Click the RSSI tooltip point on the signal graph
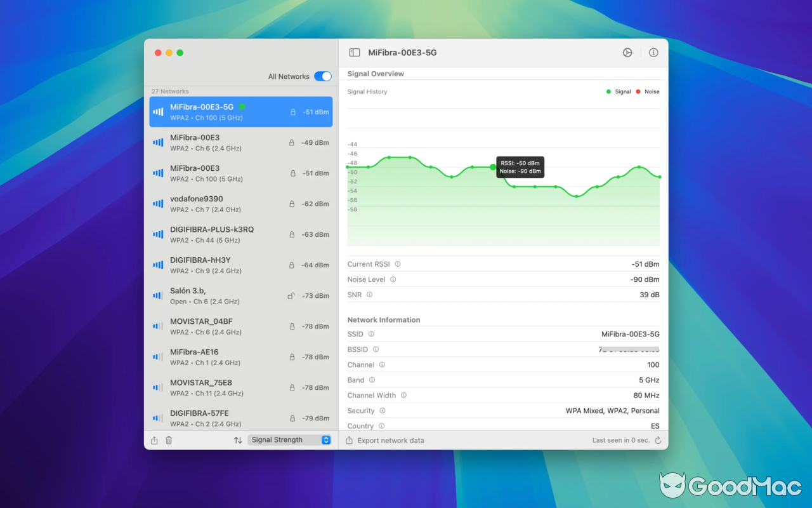The image size is (812, 508). click(493, 167)
